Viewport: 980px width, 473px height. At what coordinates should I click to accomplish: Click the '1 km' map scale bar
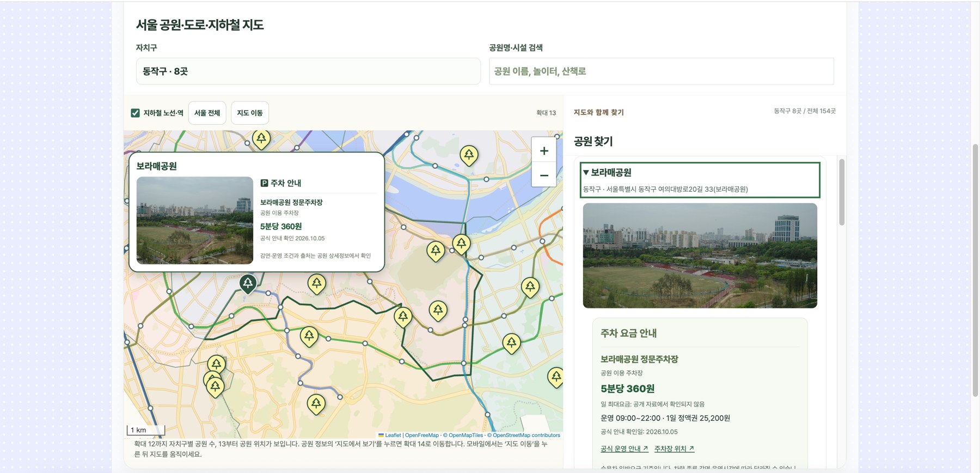point(146,430)
